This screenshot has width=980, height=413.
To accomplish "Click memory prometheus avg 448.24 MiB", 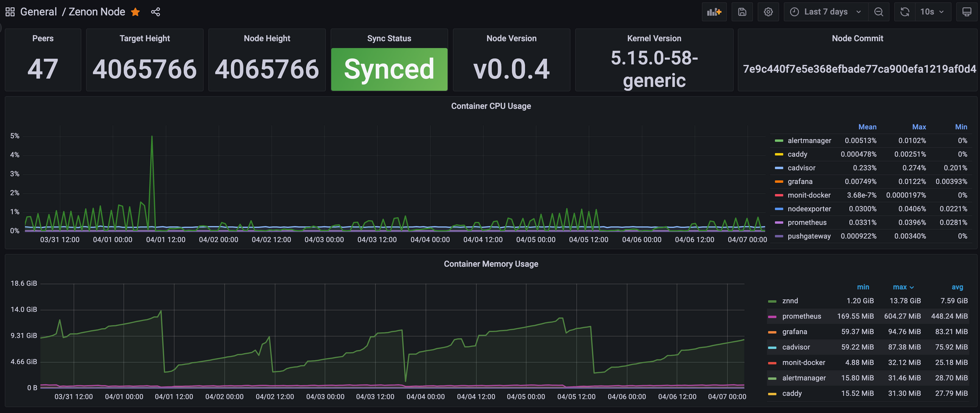I will click(949, 316).
